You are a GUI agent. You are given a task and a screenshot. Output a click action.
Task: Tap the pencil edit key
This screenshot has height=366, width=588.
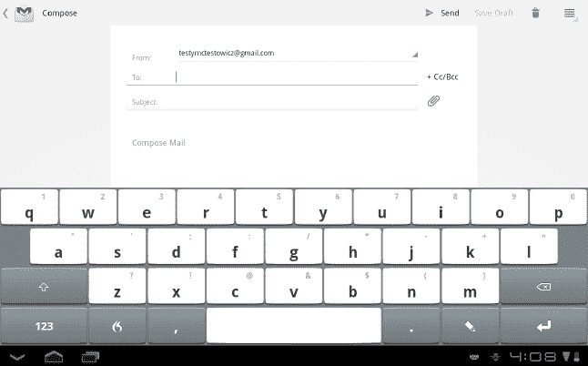pyautogui.click(x=471, y=326)
